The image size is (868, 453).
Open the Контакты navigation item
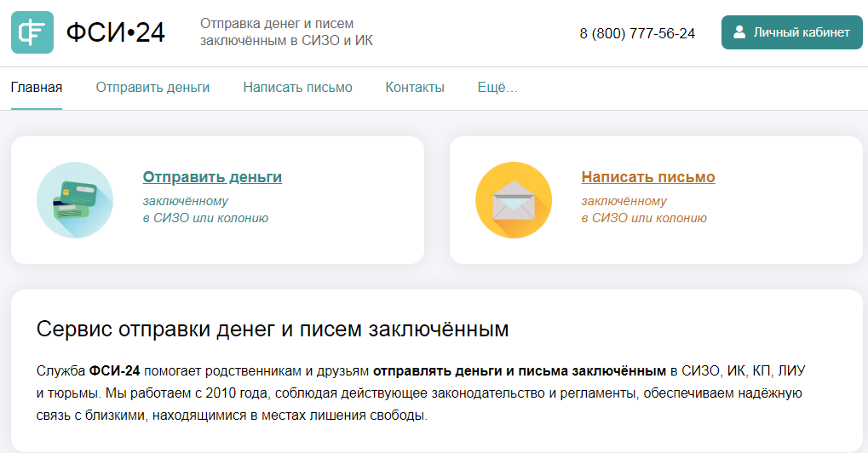tap(415, 87)
